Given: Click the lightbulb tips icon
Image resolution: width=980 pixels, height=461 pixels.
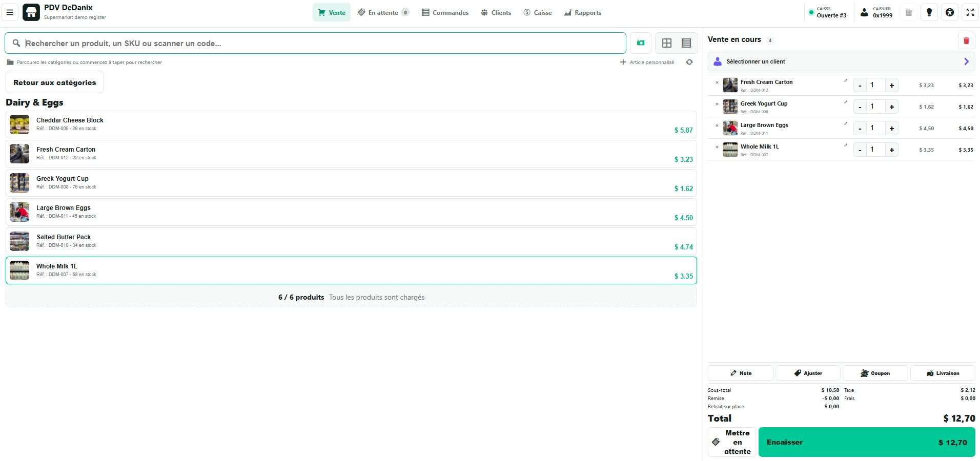Looking at the screenshot, I should [929, 12].
